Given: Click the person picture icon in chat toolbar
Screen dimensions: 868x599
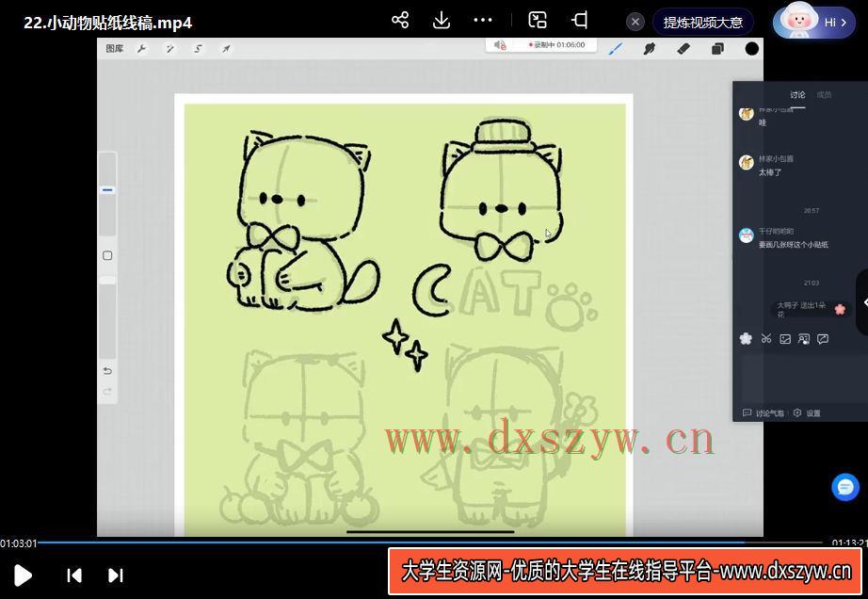Looking at the screenshot, I should [x=804, y=339].
